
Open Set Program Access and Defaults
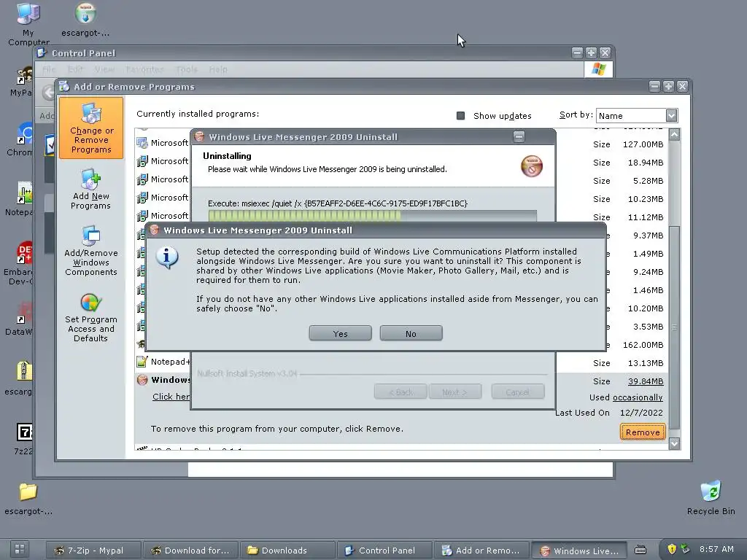(91, 318)
